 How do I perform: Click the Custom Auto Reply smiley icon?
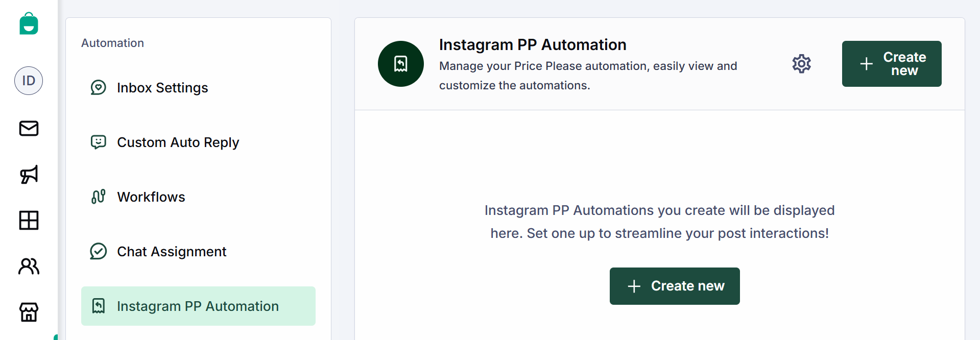pos(98,142)
